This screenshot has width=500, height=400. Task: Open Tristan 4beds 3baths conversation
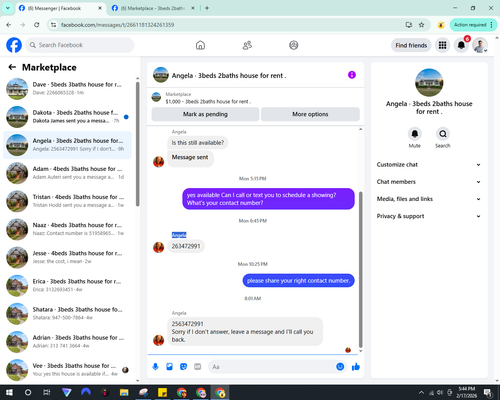[x=68, y=201]
